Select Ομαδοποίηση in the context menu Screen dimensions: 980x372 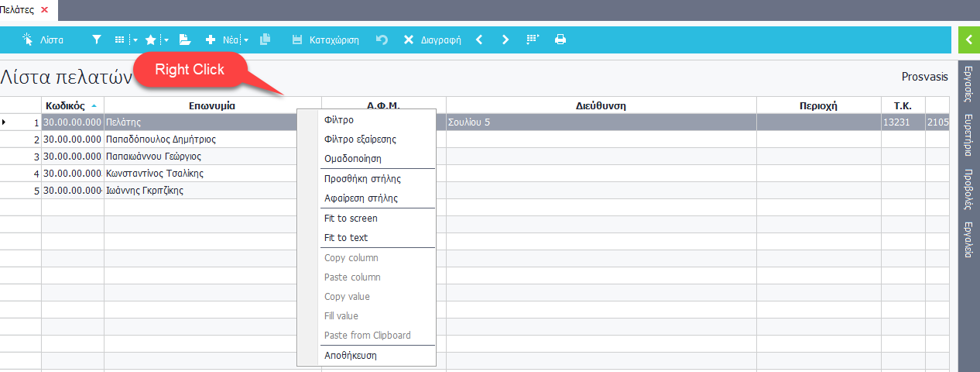click(x=353, y=159)
